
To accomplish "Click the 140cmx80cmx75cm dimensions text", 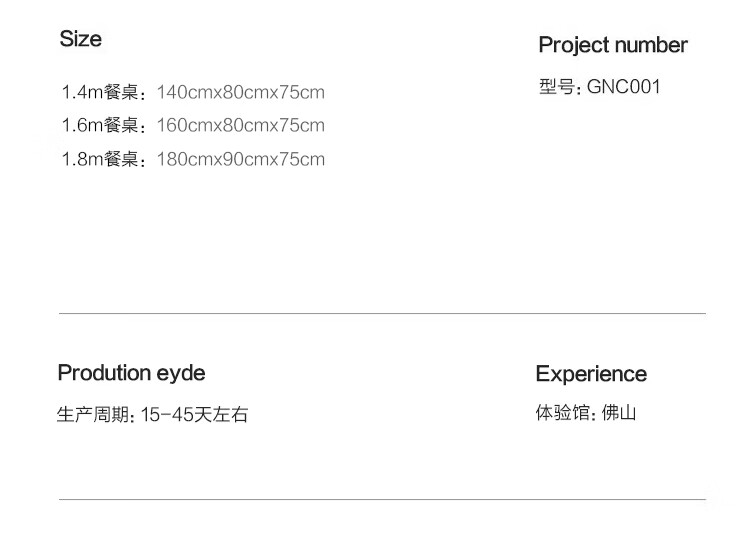I will 241,93.
